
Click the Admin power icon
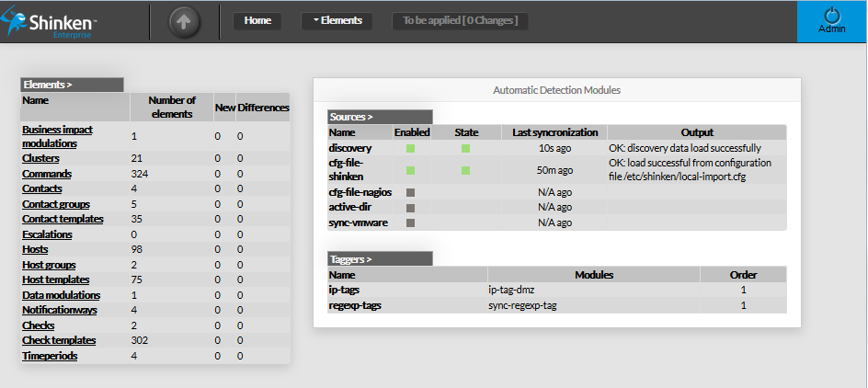coord(831,16)
